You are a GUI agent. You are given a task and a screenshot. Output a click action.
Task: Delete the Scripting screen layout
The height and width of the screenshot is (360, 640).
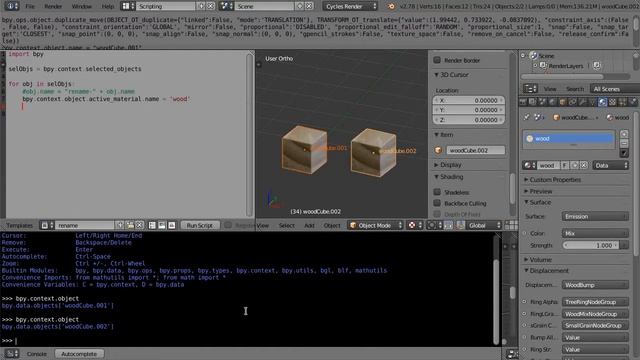click(x=210, y=6)
